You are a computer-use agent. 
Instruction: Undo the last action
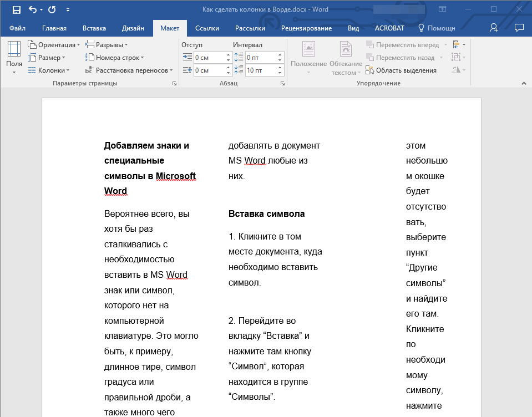pyautogui.click(x=32, y=9)
